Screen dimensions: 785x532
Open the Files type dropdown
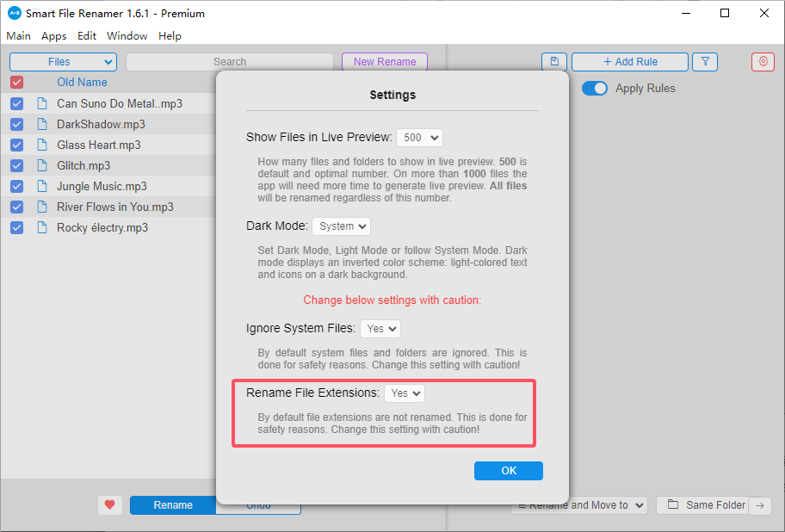[63, 62]
